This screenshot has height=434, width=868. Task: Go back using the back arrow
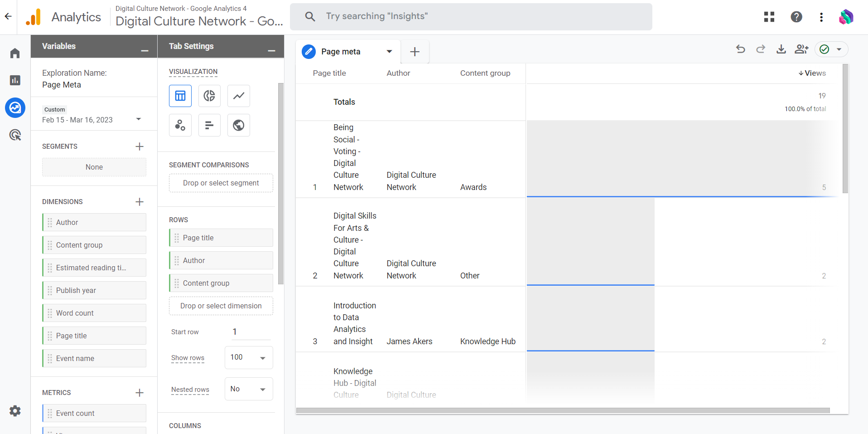tap(8, 17)
